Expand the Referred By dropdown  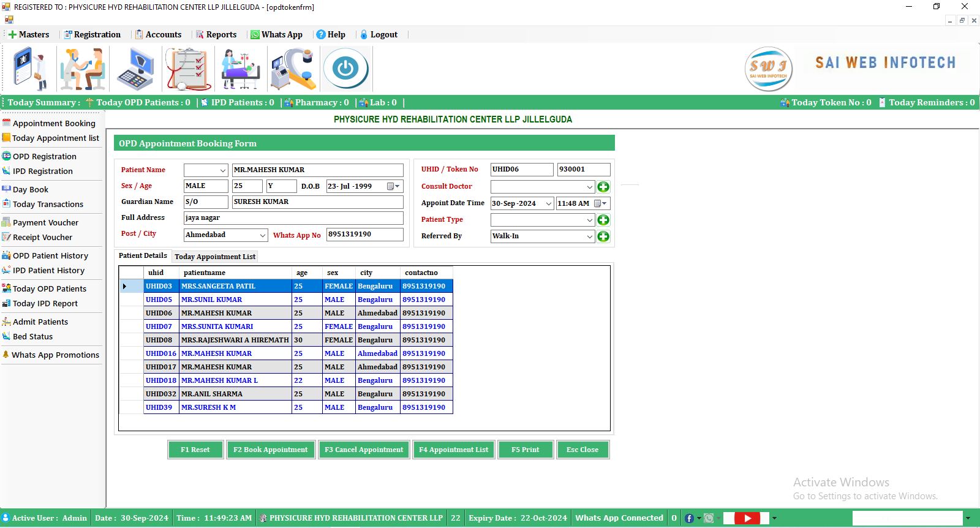[589, 236]
